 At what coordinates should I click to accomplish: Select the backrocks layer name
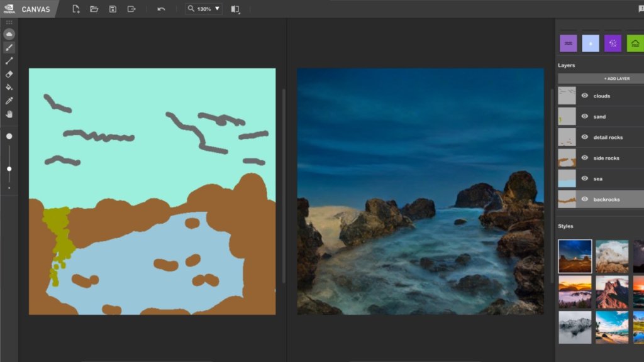coord(607,199)
